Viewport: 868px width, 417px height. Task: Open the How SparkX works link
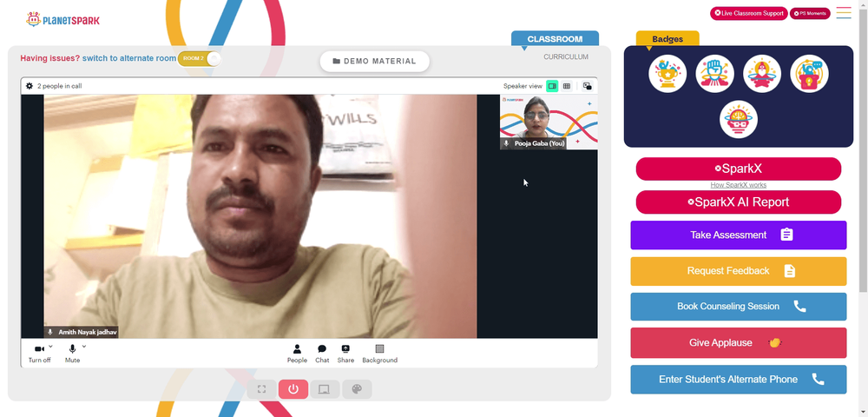tap(739, 185)
